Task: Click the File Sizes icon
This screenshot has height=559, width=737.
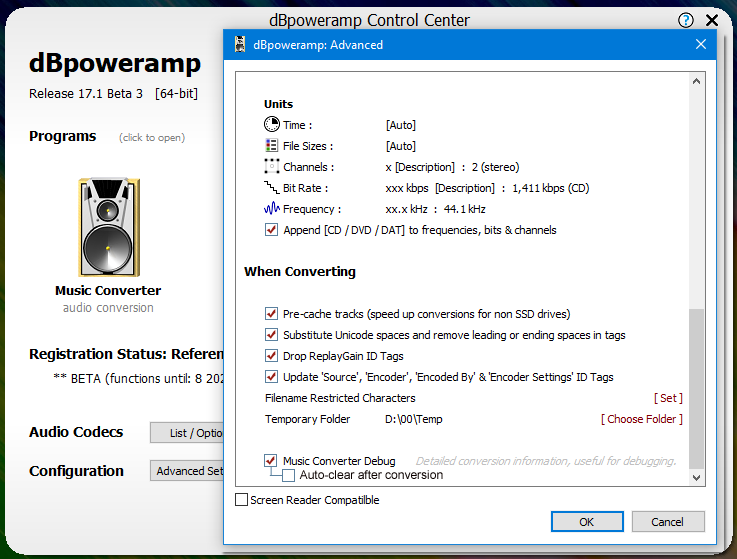Action: click(271, 146)
